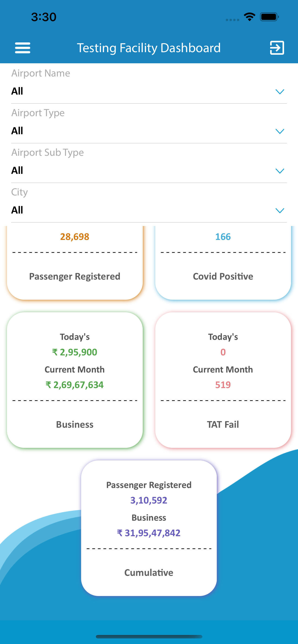Open the Business revenue card
Viewport: 298px width, 644px height.
pos(74,380)
